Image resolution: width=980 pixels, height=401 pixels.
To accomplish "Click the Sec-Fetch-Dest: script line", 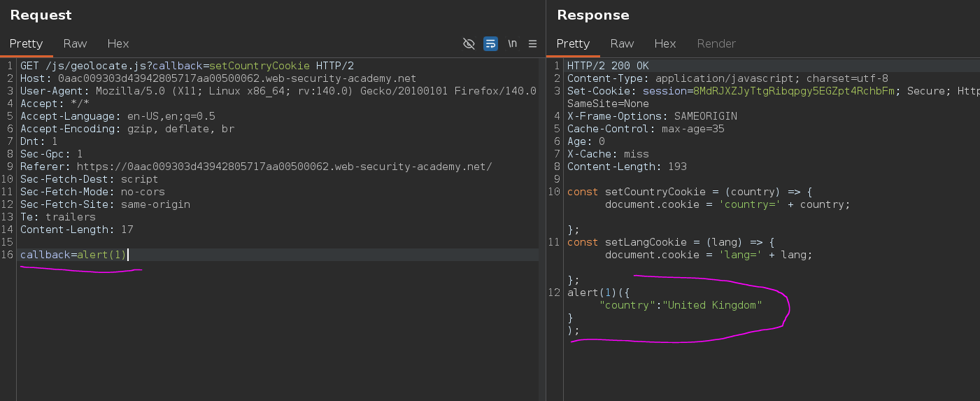I will 90,179.
